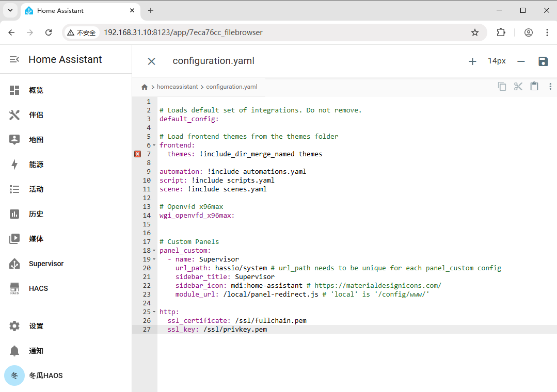Open a new browser tab
The height and width of the screenshot is (392, 557).
point(151,10)
